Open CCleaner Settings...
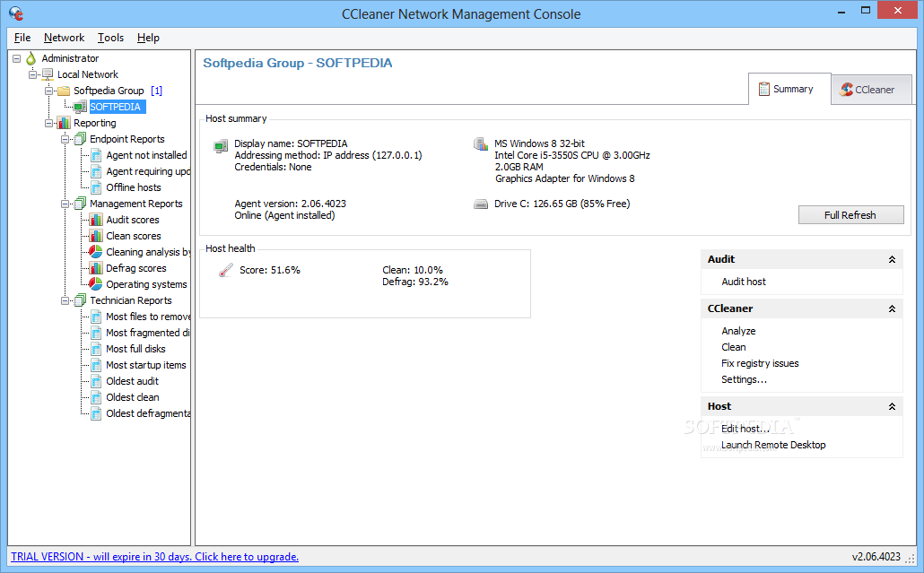 point(745,380)
